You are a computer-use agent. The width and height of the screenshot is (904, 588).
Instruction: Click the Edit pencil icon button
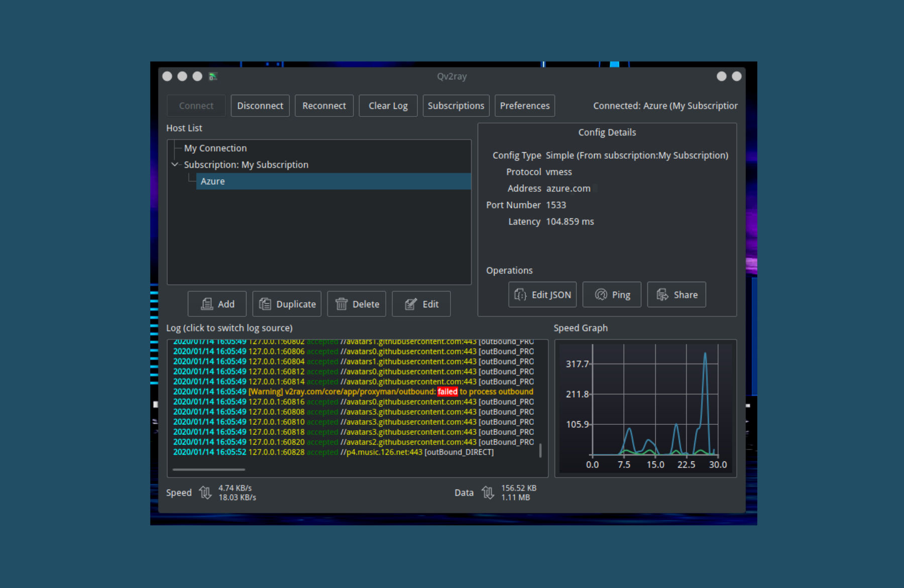click(x=421, y=304)
